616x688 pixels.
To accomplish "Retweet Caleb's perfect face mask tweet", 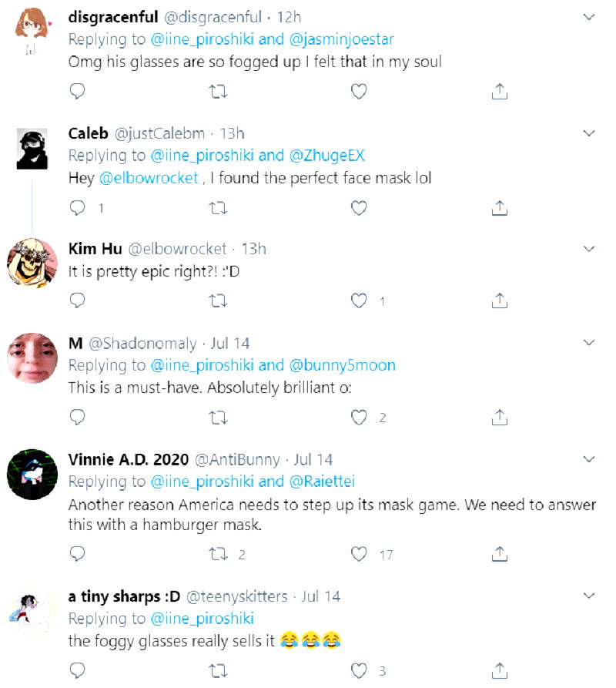I will [218, 208].
